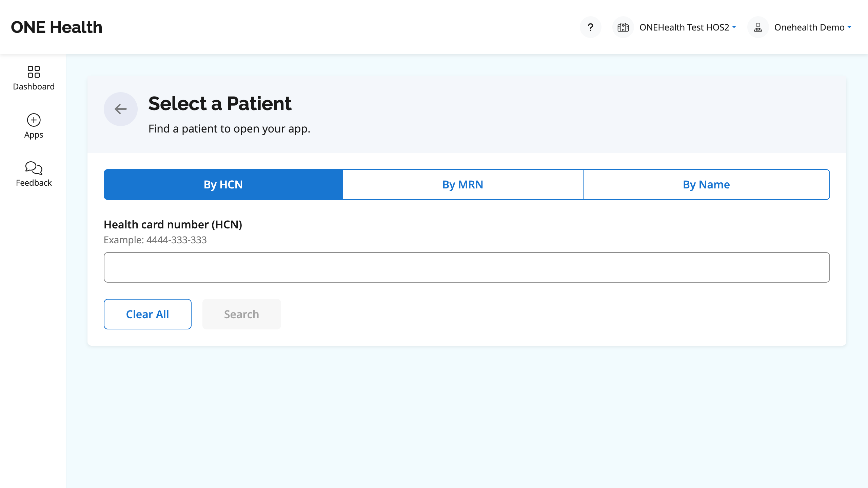Click the ONE Health logo
Screen dimensions: 868x488
(x=57, y=27)
